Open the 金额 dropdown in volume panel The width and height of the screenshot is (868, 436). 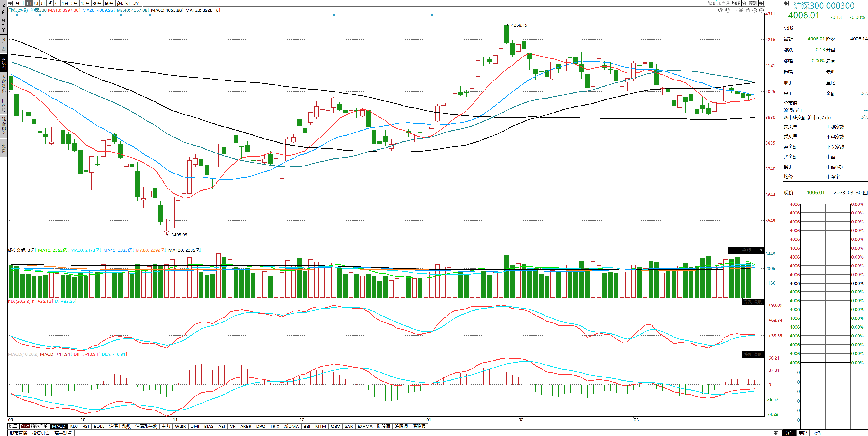[x=761, y=250]
